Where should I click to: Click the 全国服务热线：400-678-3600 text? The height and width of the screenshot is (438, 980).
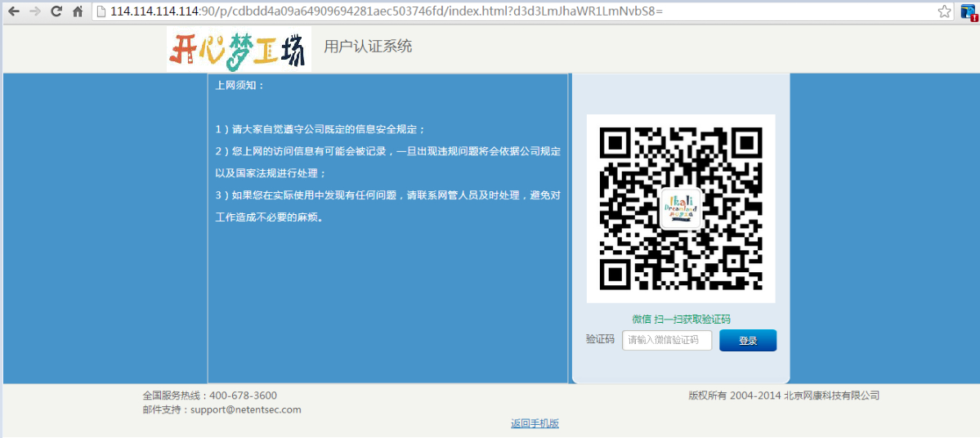(x=210, y=396)
